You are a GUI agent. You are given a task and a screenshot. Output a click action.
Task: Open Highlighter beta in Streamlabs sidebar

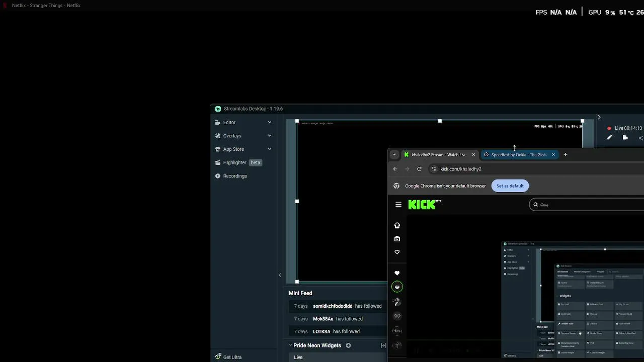pos(243,162)
